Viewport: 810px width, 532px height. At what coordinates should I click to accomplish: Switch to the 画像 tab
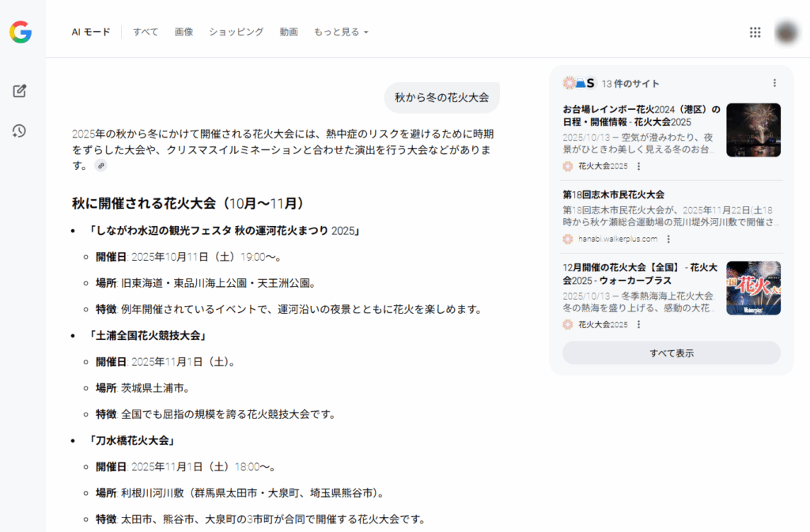pos(184,32)
